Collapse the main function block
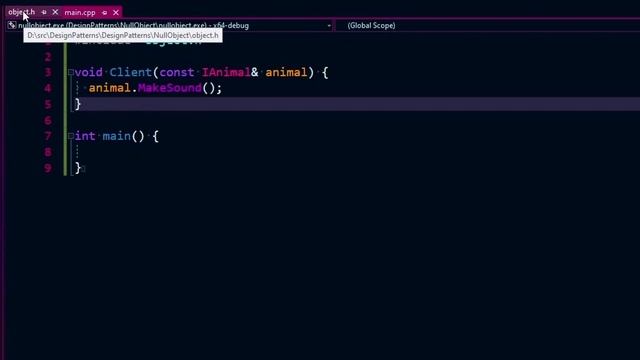Image resolution: width=640 pixels, height=360 pixels. point(71,136)
